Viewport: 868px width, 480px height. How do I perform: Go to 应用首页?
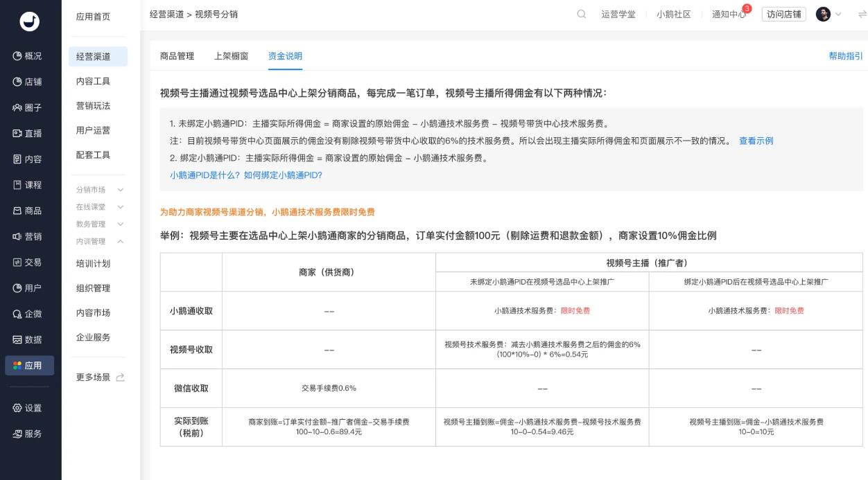point(93,17)
